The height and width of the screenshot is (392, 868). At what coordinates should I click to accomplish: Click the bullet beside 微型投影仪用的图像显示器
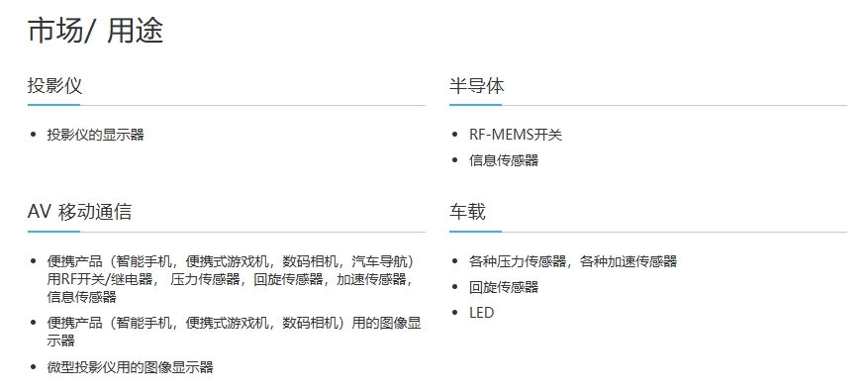click(34, 367)
